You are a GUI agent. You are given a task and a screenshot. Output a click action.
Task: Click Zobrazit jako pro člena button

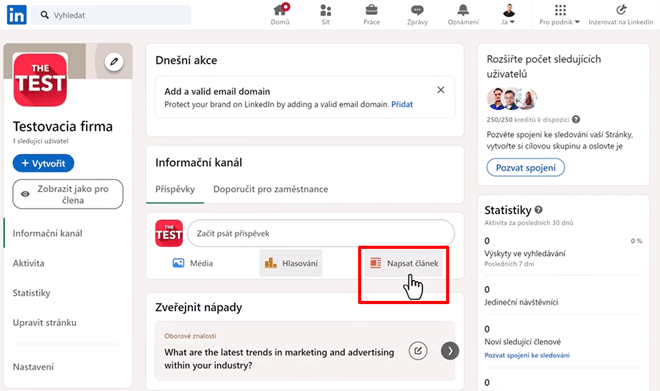coord(68,194)
